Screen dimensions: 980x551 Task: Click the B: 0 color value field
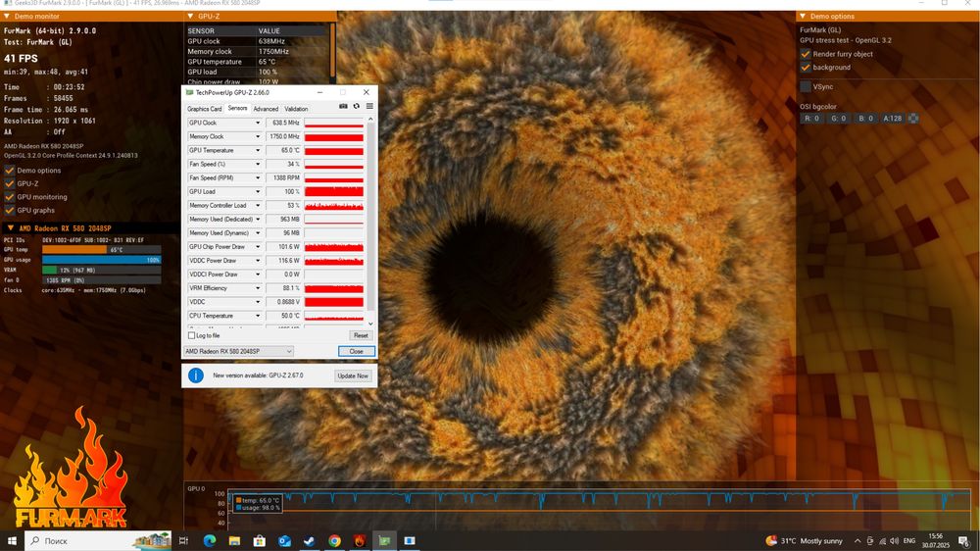coord(865,119)
